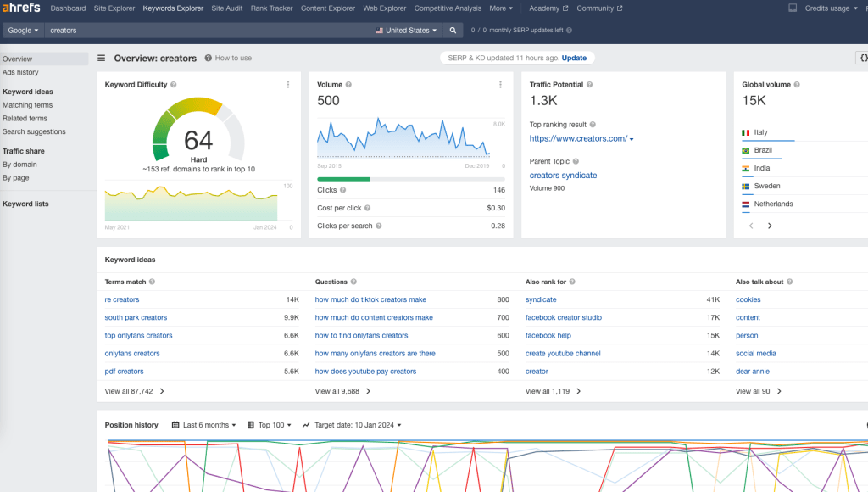Viewport: 868px width, 492px height.
Task: Click the search magnifier button
Action: pos(453,31)
